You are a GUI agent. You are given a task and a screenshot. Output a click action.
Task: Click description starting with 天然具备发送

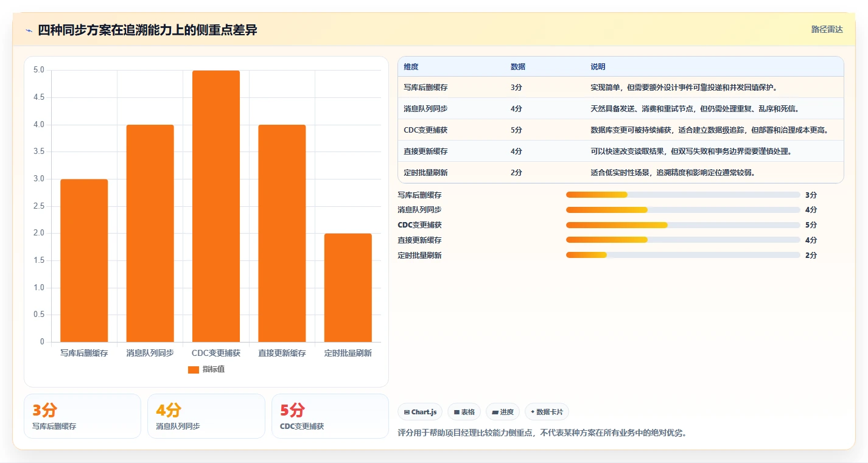point(695,109)
